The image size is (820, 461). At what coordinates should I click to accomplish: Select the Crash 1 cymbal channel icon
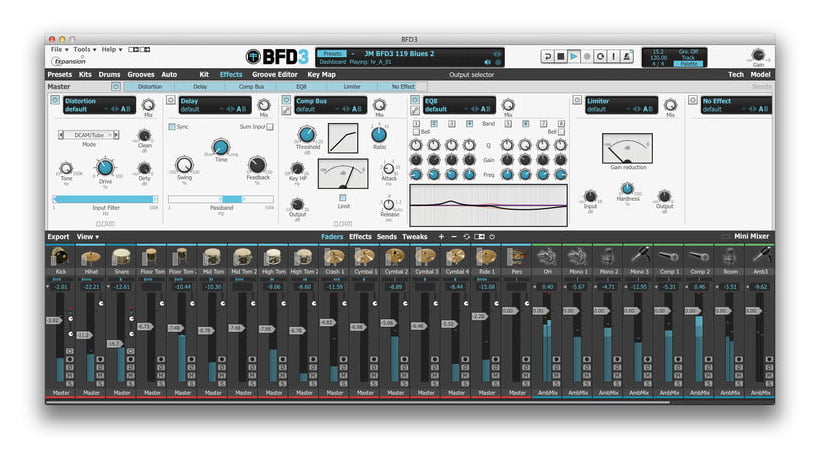click(334, 257)
